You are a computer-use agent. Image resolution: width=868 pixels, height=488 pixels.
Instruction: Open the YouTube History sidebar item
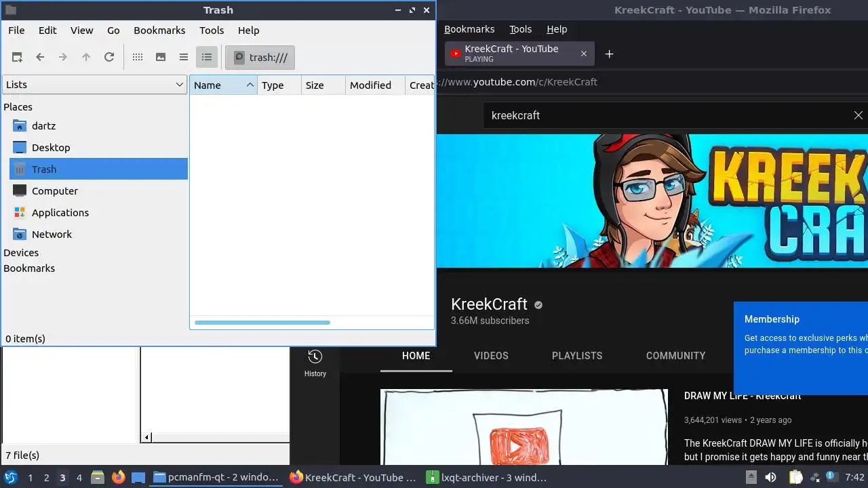[315, 363]
